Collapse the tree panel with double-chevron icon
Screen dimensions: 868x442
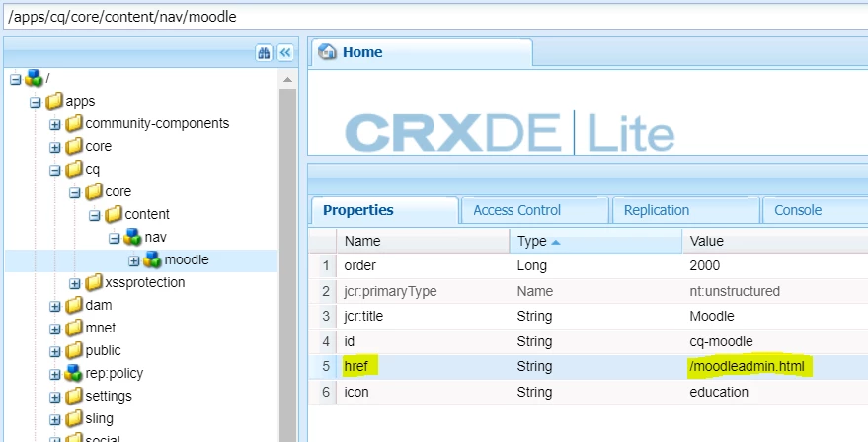tap(285, 53)
